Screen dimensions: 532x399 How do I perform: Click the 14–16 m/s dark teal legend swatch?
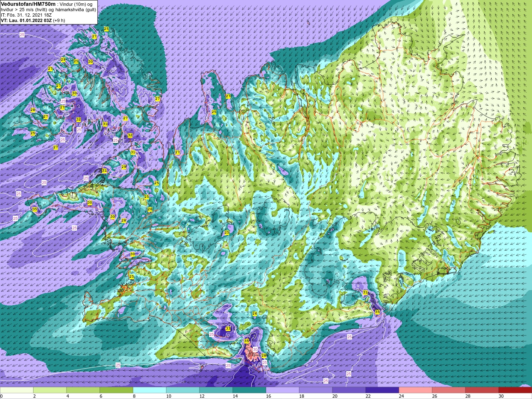[249, 390]
